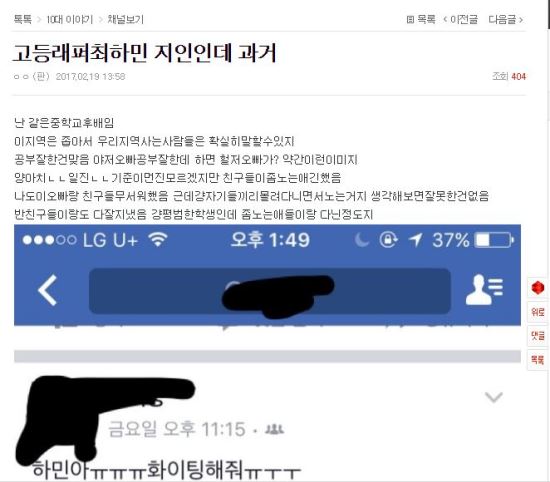The height and width of the screenshot is (482, 550).
Task: Open the 채널보기 breadcrumb link
Action: [126, 19]
